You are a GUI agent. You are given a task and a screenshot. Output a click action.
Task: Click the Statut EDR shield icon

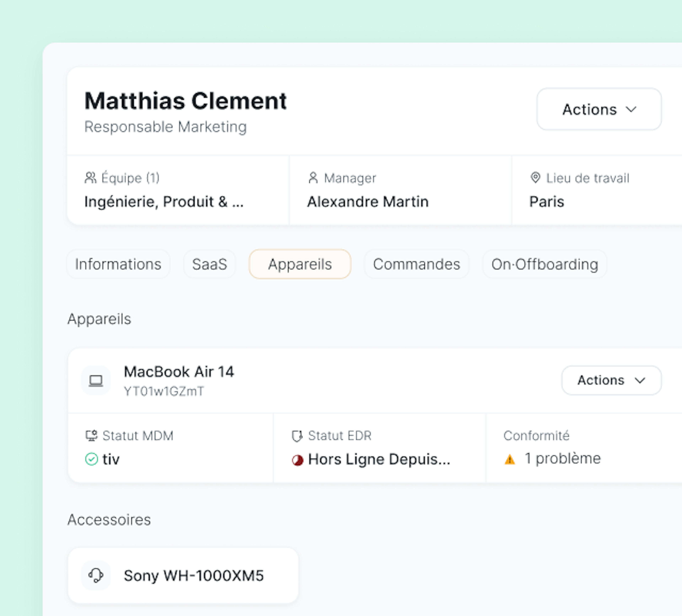click(x=297, y=436)
